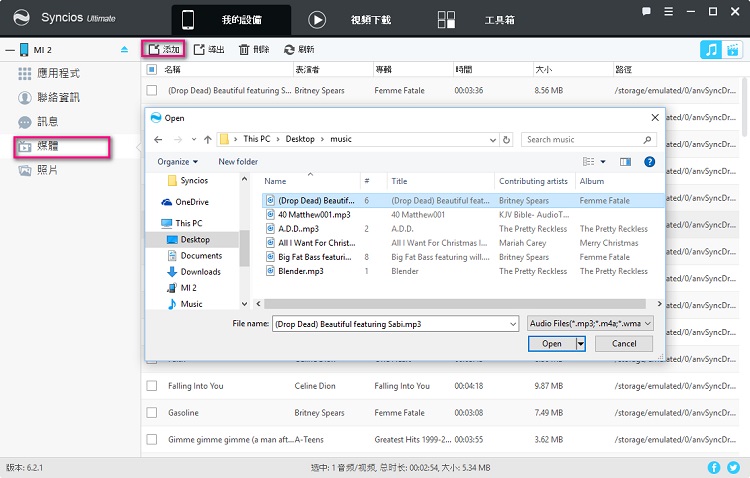Screen dimensions: 750x478
Task: Check the Gasoline row checkbox
Action: tap(152, 412)
